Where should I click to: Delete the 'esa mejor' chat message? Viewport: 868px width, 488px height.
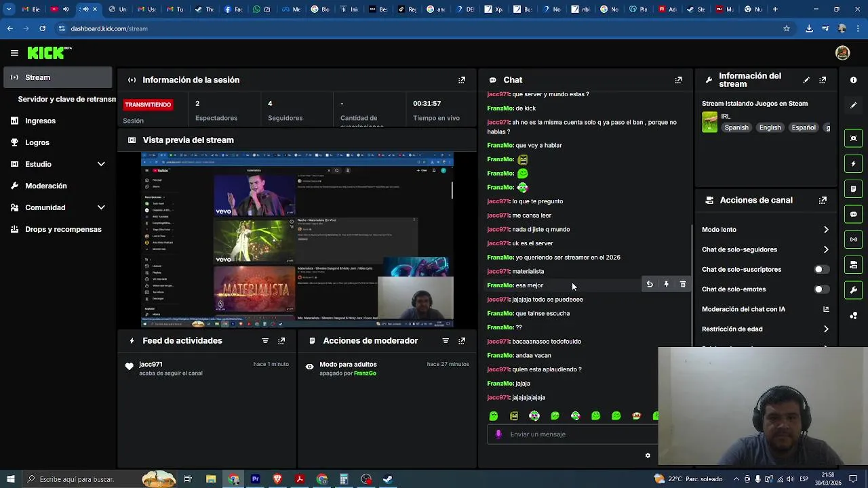683,285
